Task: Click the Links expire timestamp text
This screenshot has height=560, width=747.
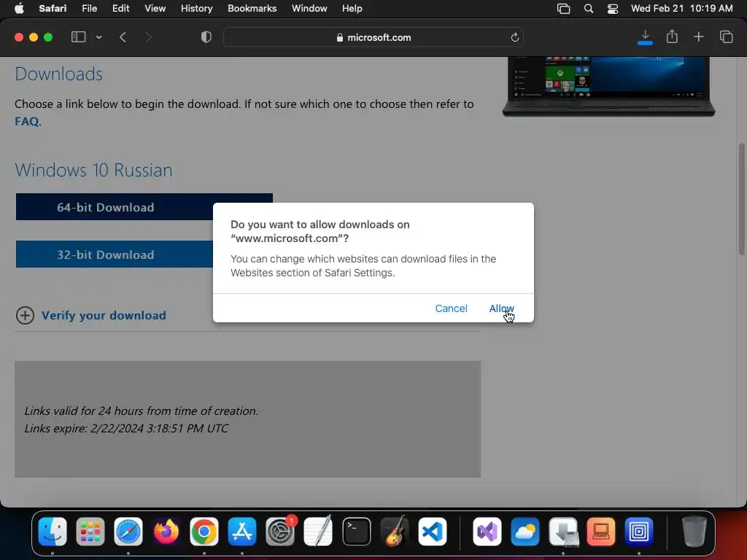Action: click(x=126, y=428)
